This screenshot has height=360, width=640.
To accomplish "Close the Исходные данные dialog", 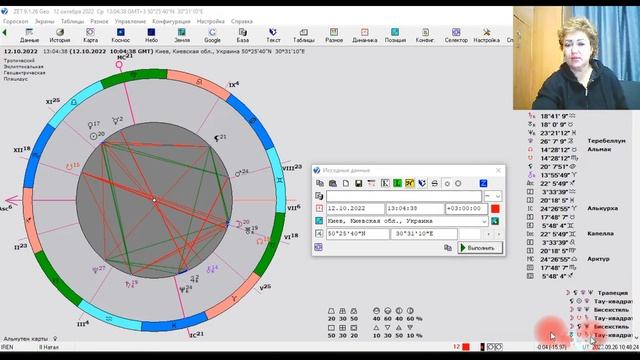I will tap(498, 170).
